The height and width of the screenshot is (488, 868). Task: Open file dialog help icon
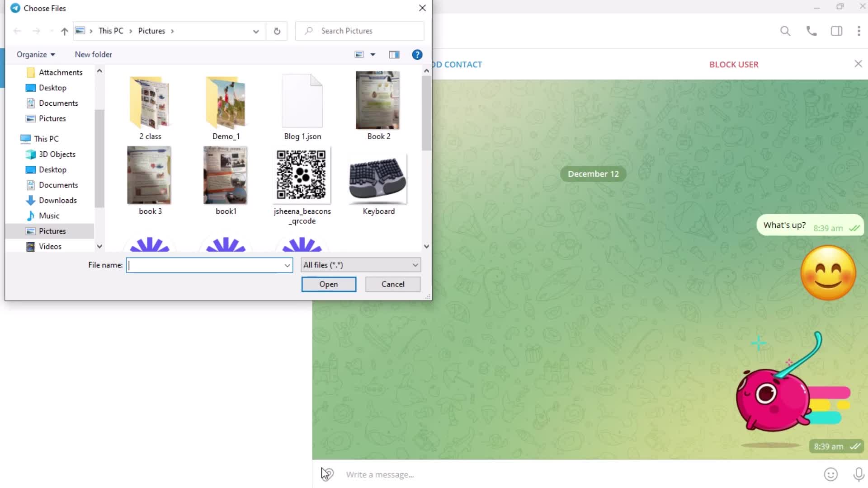click(417, 55)
